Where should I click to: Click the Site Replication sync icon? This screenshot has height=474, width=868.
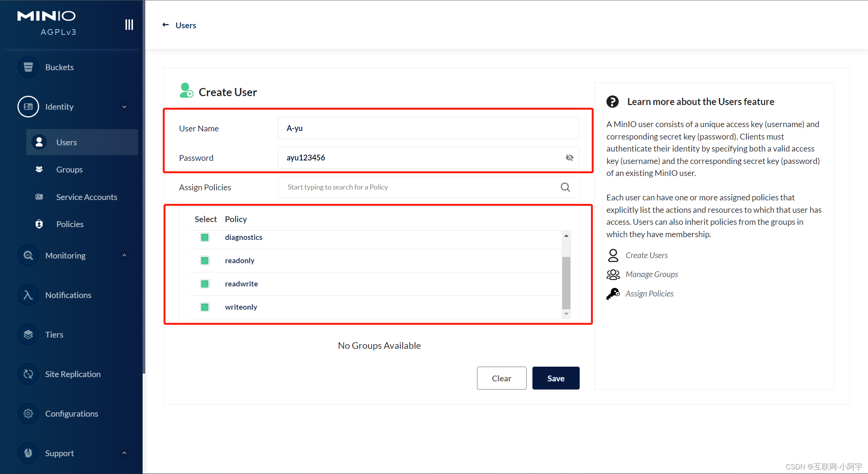point(28,374)
